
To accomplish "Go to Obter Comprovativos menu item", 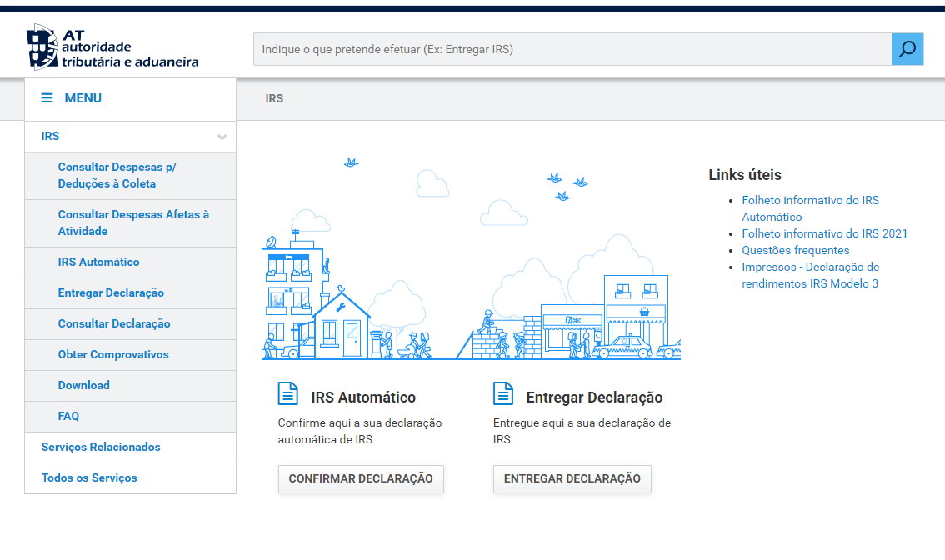I will click(113, 354).
